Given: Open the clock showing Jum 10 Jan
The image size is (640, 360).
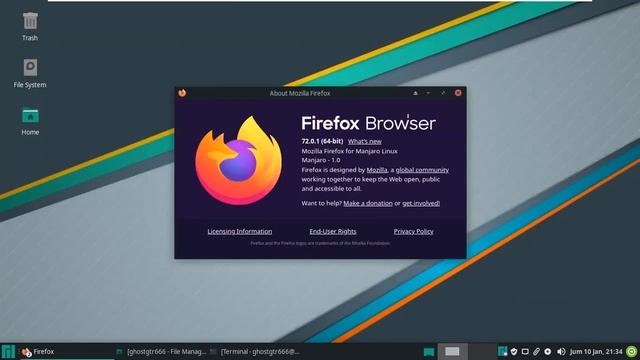Looking at the screenshot, I should coord(596,351).
